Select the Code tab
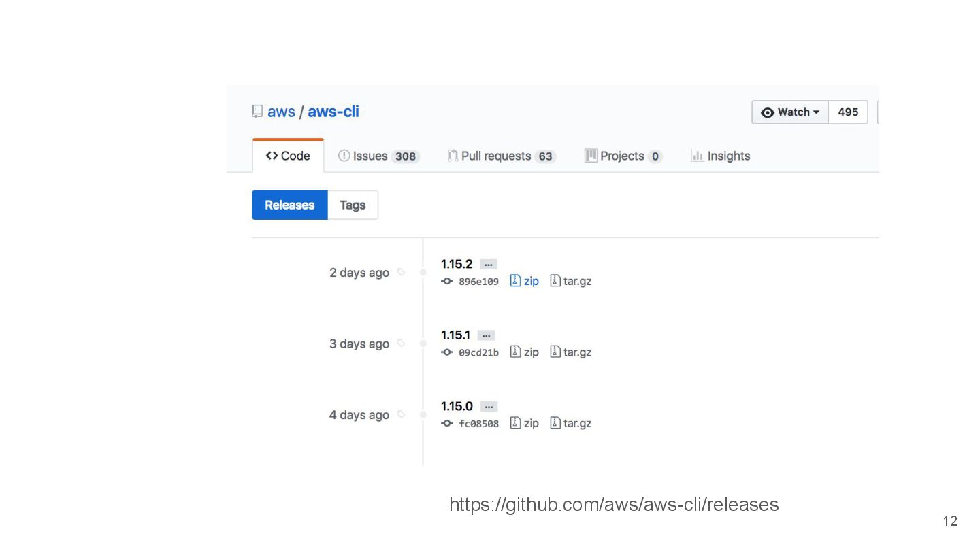The image size is (980, 551). pos(288,156)
